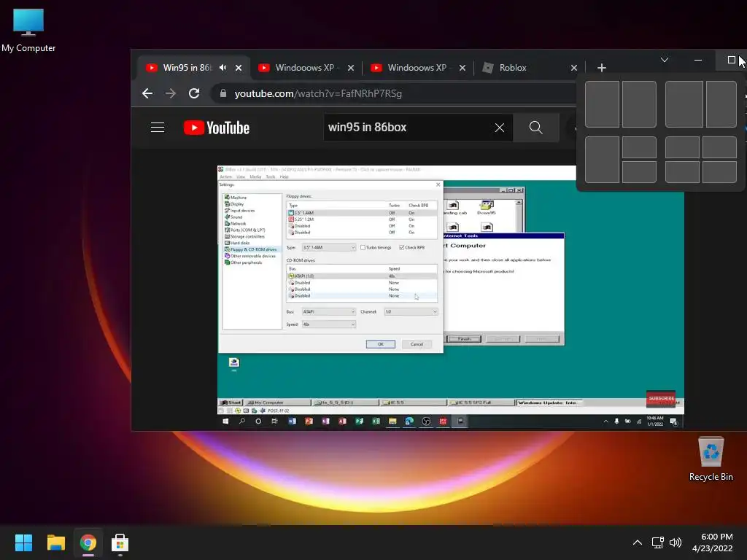Mute audio on the Win95 in 86box tab
The width and height of the screenshot is (747, 560).
[223, 68]
